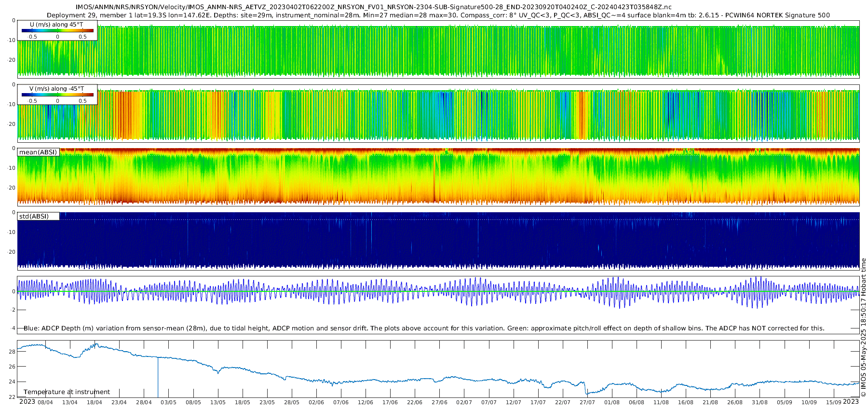Click the 01/08 date tick label

pyautogui.click(x=612, y=402)
